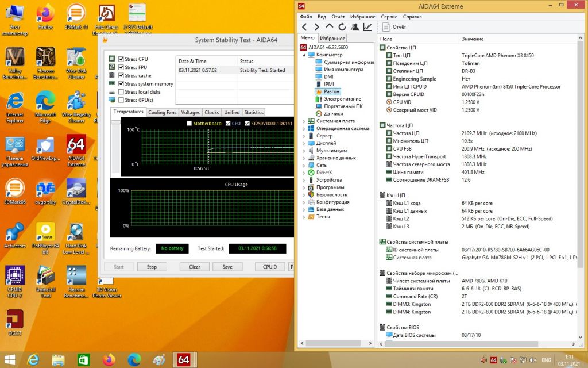Click Save button in Stability Test
The width and height of the screenshot is (588, 368).
tap(227, 267)
